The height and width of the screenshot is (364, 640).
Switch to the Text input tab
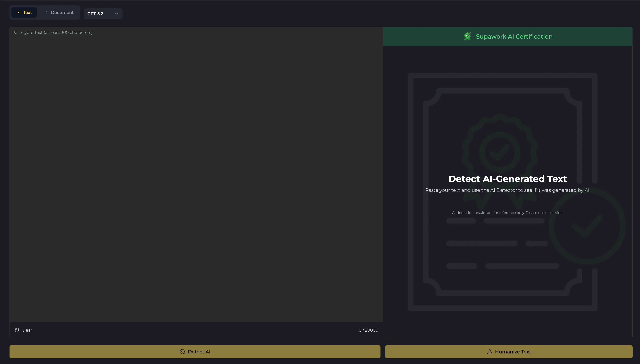coord(24,12)
